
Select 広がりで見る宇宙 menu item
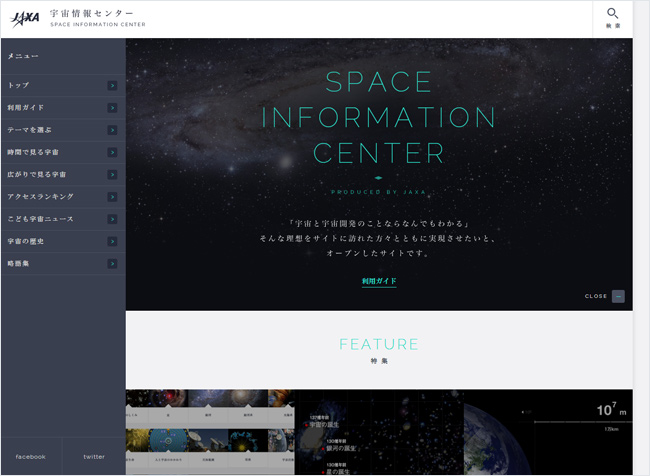tap(63, 175)
